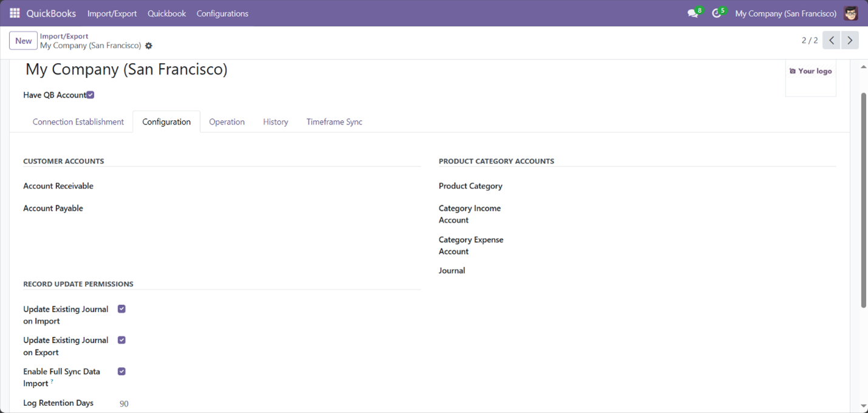868x413 pixels.
Task: Open the Import/Export breadcrumb link
Action: pyautogui.click(x=64, y=36)
